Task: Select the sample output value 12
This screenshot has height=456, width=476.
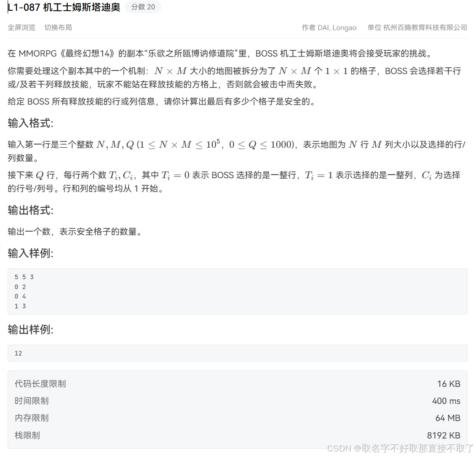Action: 18,353
